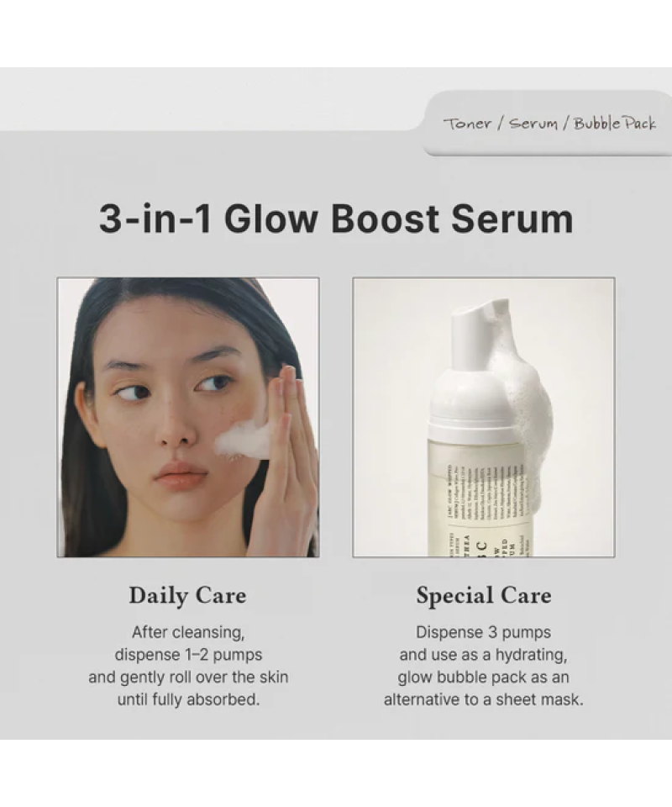Click the "alternative to a sheet mask." text

click(483, 699)
